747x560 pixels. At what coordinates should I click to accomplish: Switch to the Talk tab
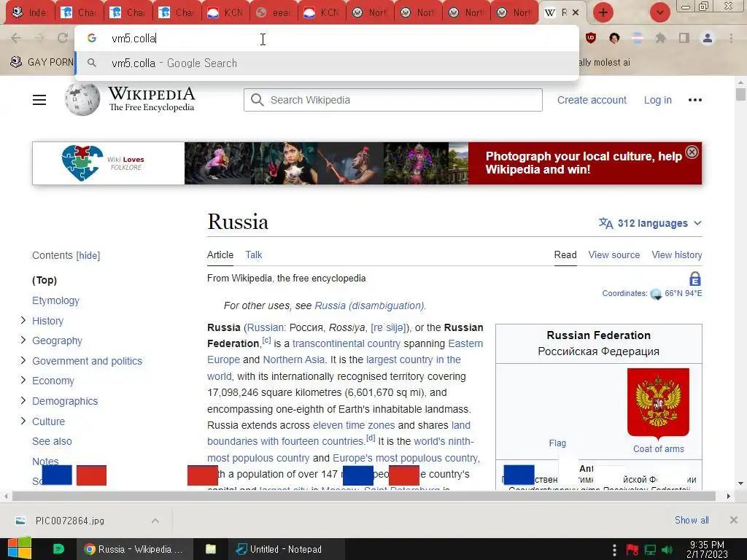pos(253,254)
